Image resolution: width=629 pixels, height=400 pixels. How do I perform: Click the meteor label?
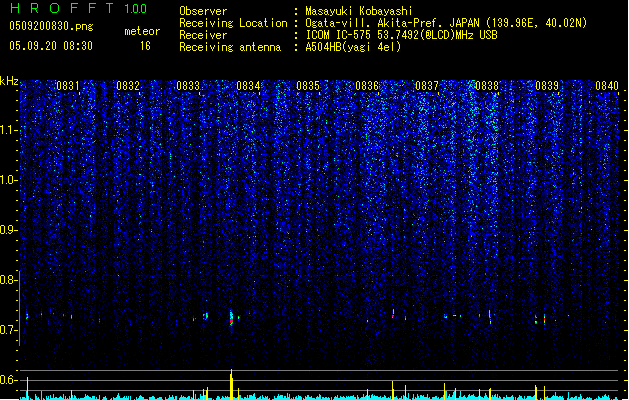(142, 31)
